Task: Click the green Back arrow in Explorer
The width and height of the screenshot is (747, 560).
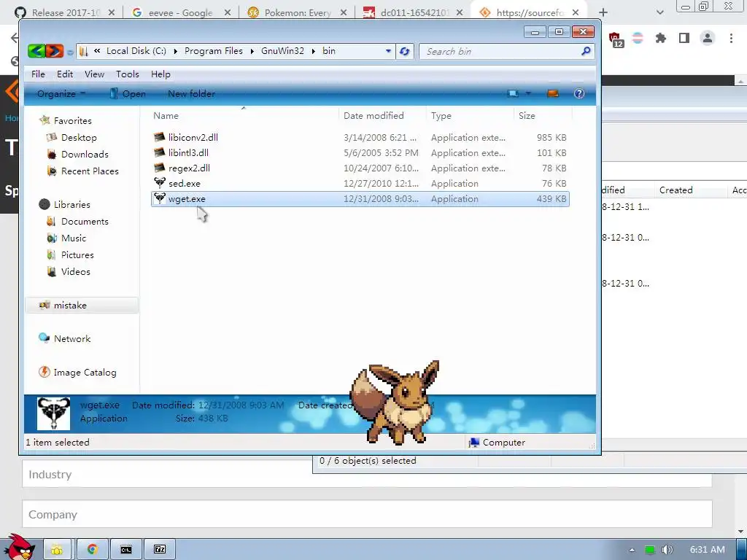Action: pos(36,51)
